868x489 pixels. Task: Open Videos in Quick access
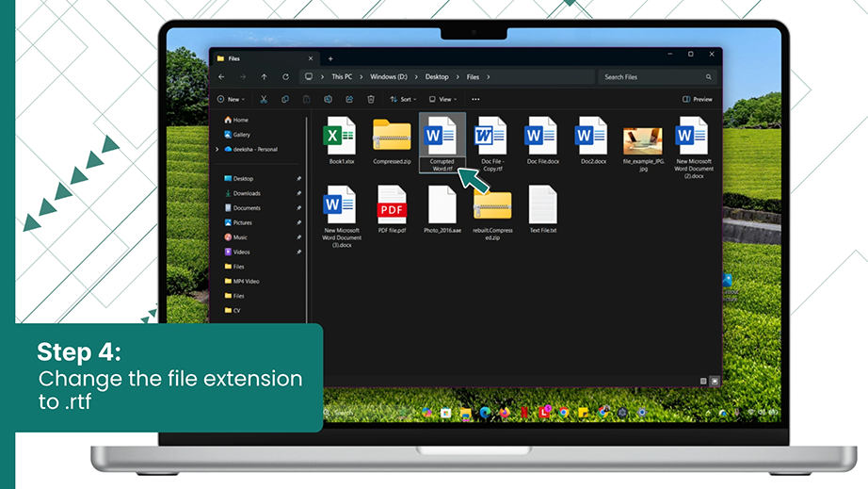tap(237, 252)
